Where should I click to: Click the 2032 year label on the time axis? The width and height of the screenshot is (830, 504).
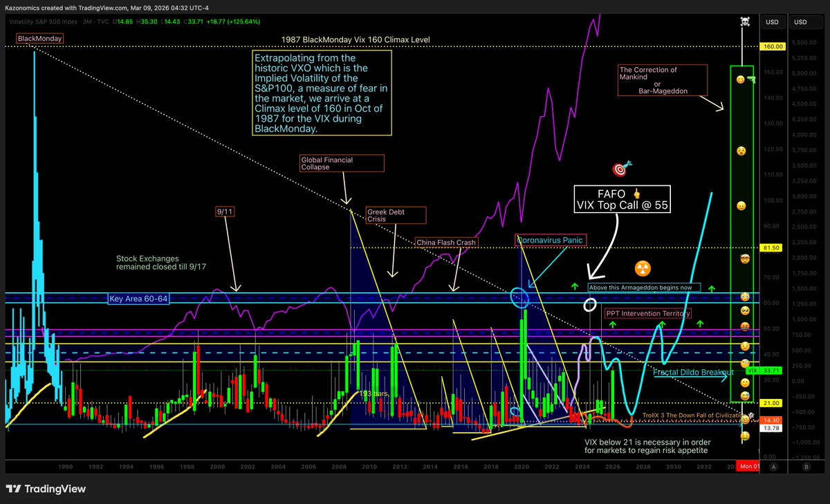pyautogui.click(x=704, y=468)
